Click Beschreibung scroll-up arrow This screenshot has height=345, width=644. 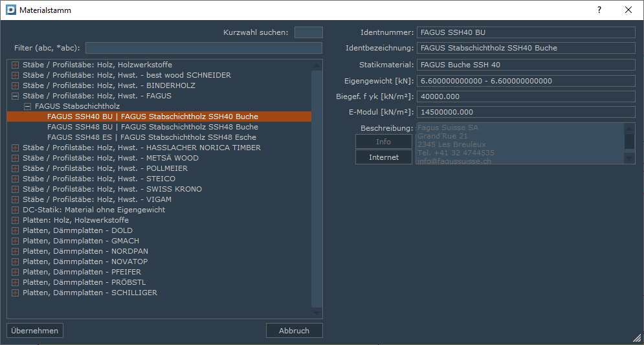(629, 129)
